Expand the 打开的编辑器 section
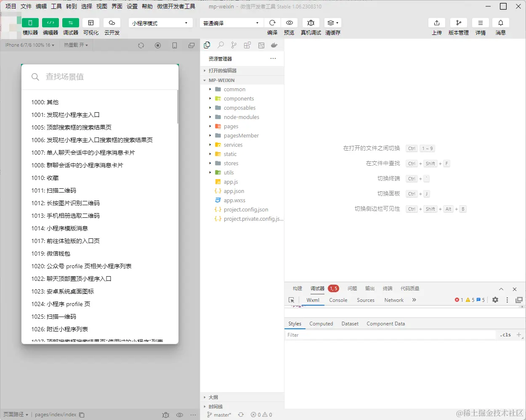The image size is (526, 420). click(x=242, y=71)
